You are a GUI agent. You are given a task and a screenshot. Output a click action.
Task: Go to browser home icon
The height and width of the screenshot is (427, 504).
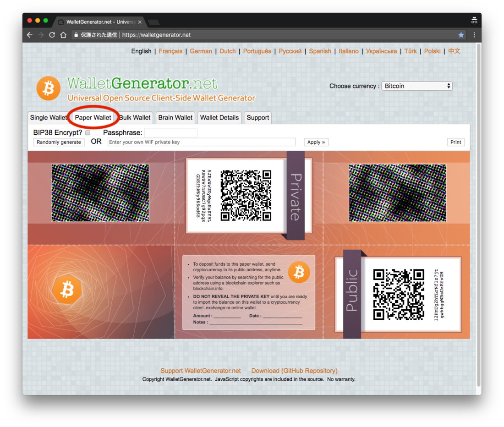pyautogui.click(x=63, y=35)
